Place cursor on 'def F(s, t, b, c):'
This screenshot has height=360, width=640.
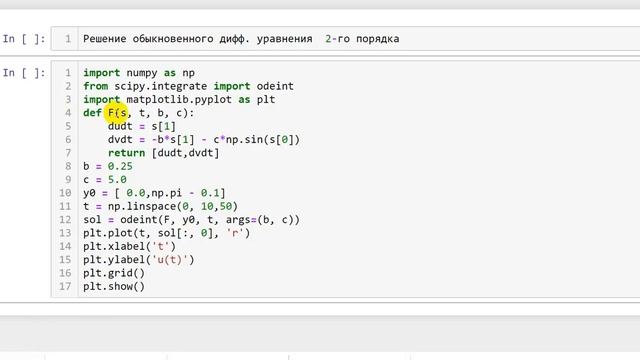pyautogui.click(x=139, y=113)
